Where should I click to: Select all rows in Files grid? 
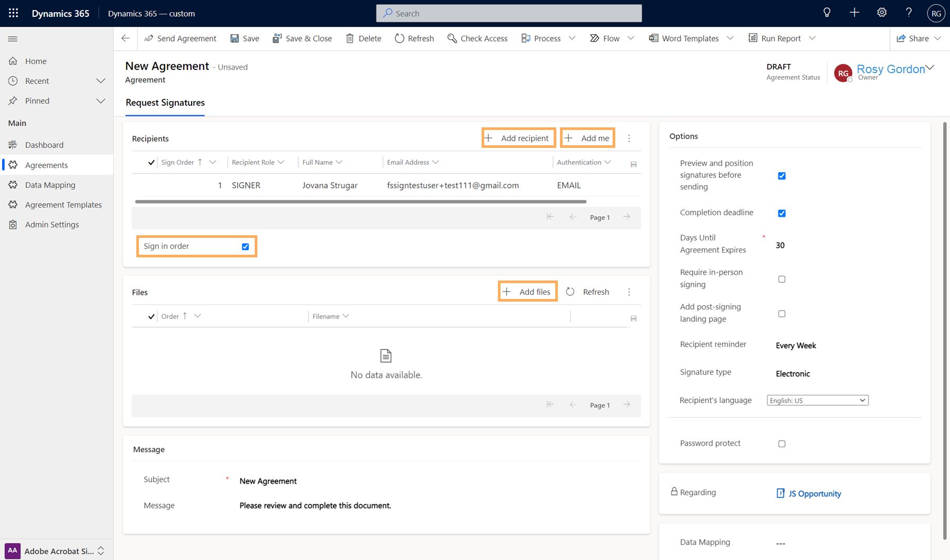click(151, 317)
